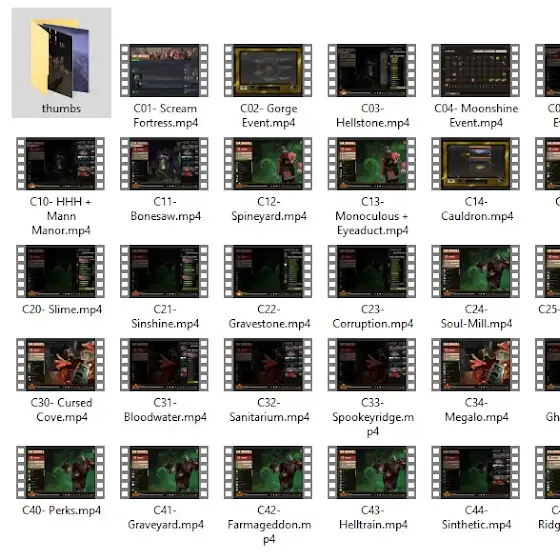Select the C33- Spookeyridge.mp4 video file
This screenshot has height=560, width=560.
[372, 365]
